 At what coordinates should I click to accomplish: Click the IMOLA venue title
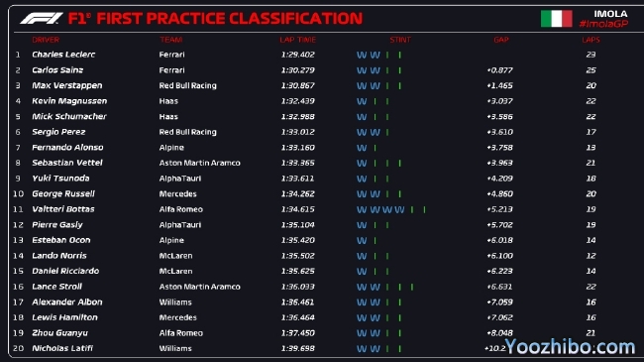point(610,14)
